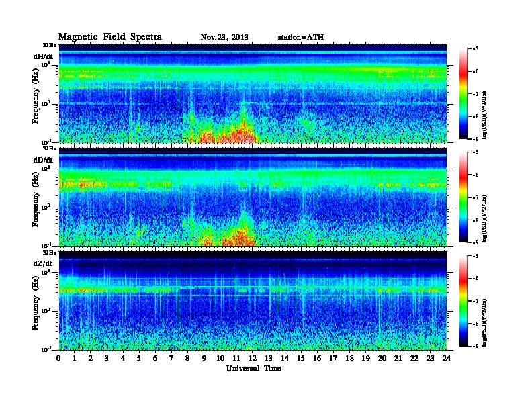The width and height of the screenshot is (532, 411).
Task: Click the color bar beside the dH/dt panel
Action: [463, 94]
